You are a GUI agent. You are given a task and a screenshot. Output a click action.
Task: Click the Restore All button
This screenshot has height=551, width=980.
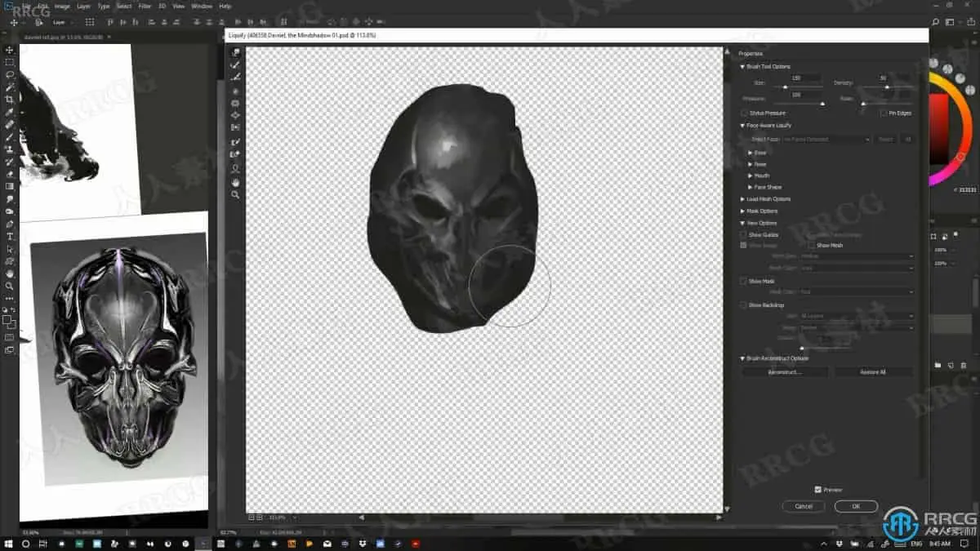click(x=872, y=372)
